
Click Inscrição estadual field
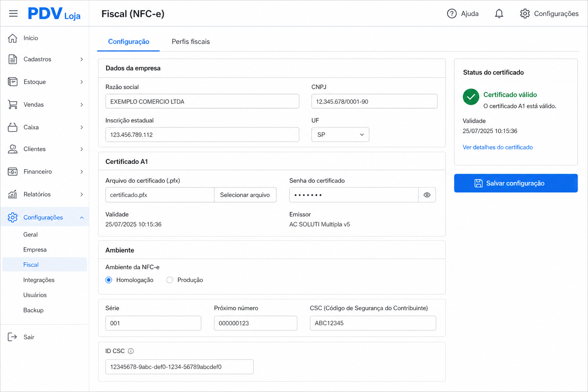[202, 135]
